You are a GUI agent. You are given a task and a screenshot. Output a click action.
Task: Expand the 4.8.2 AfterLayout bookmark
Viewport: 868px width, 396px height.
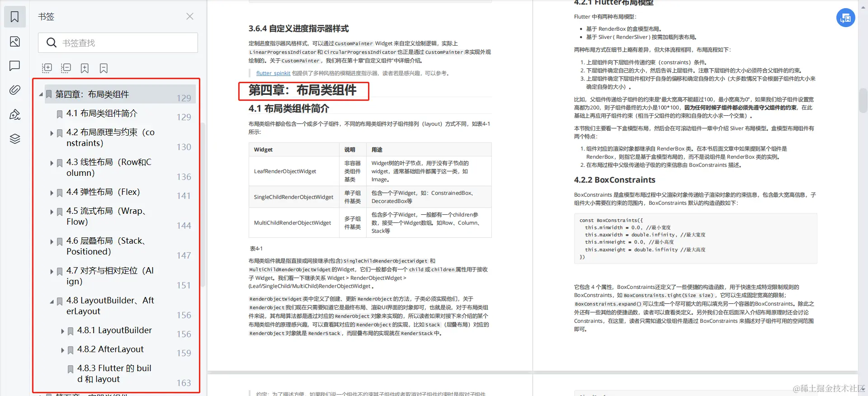click(x=62, y=350)
